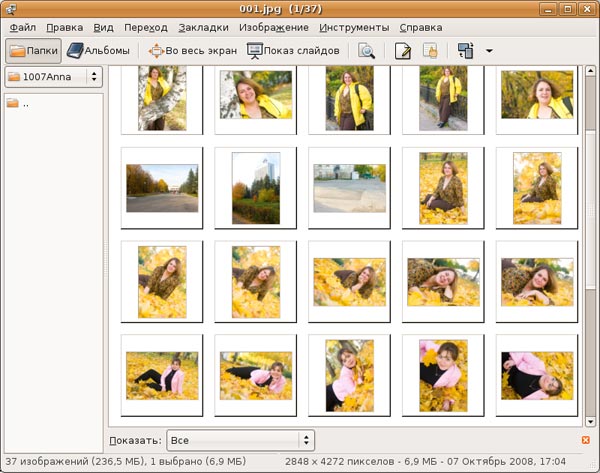The height and width of the screenshot is (473, 600).
Task: Select the tall white building thumbnail
Action: coord(256,188)
